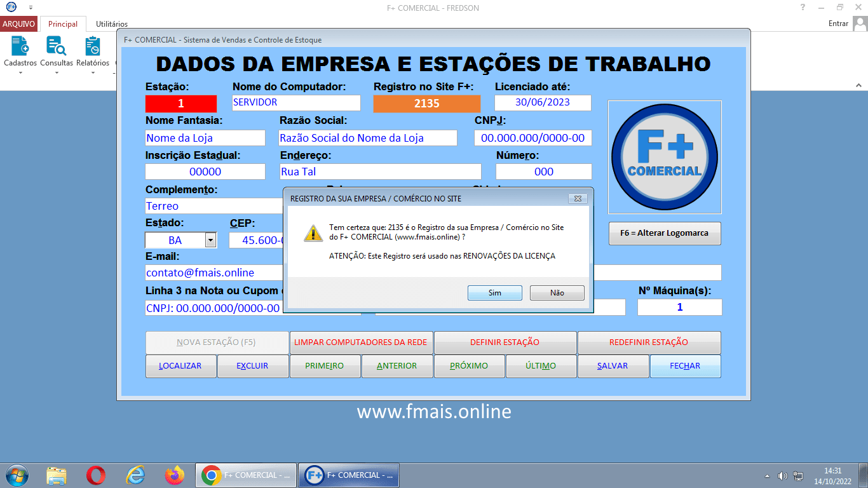
Task: Click the orange Registro field 2135
Action: (427, 104)
